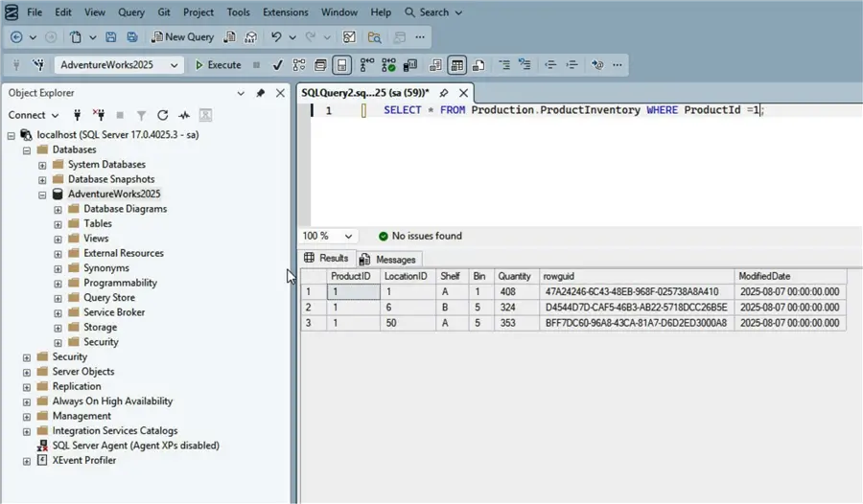Image resolution: width=863 pixels, height=504 pixels.
Task: Click the Decrease Indent icon
Action: point(550,65)
